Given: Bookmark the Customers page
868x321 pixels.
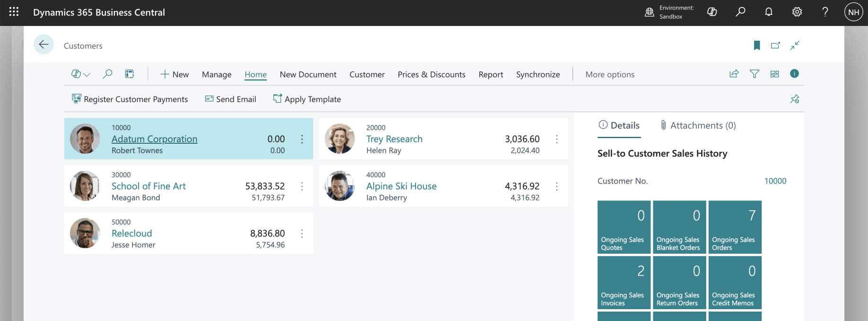Looking at the screenshot, I should point(756,45).
